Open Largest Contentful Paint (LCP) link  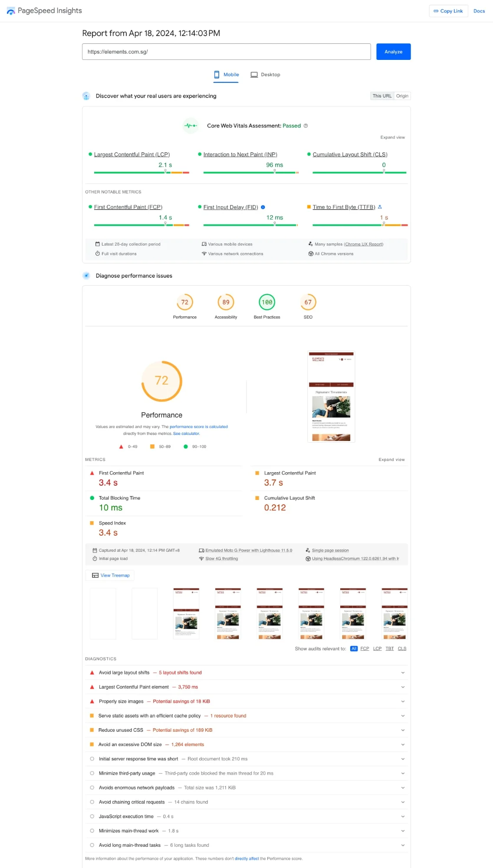coord(132,155)
